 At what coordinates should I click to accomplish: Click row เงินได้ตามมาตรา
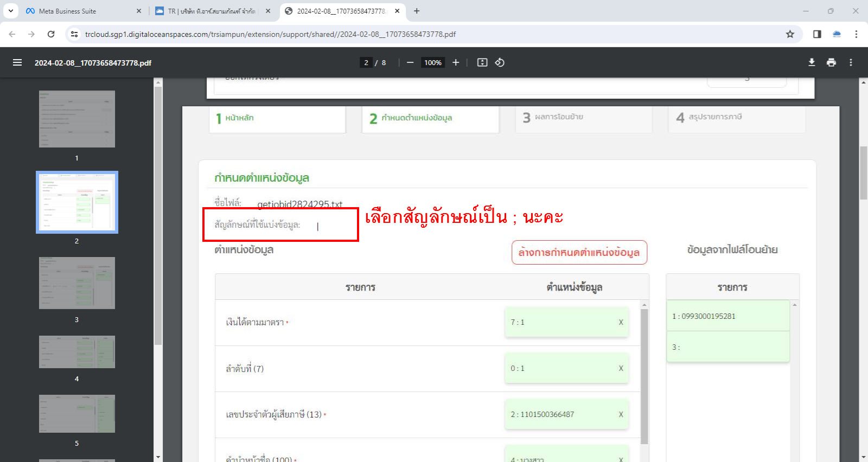coord(427,323)
